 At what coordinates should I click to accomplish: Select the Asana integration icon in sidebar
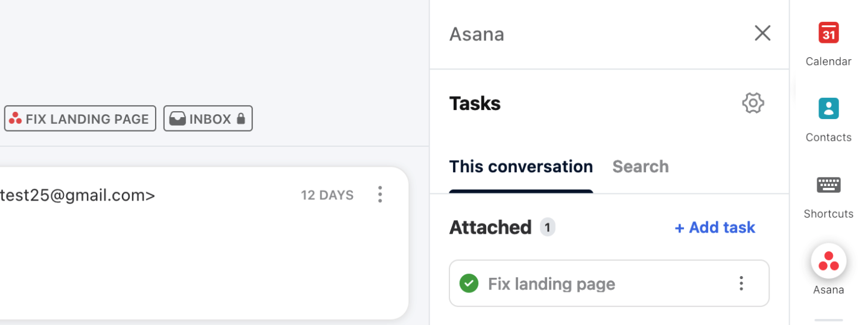(x=828, y=262)
